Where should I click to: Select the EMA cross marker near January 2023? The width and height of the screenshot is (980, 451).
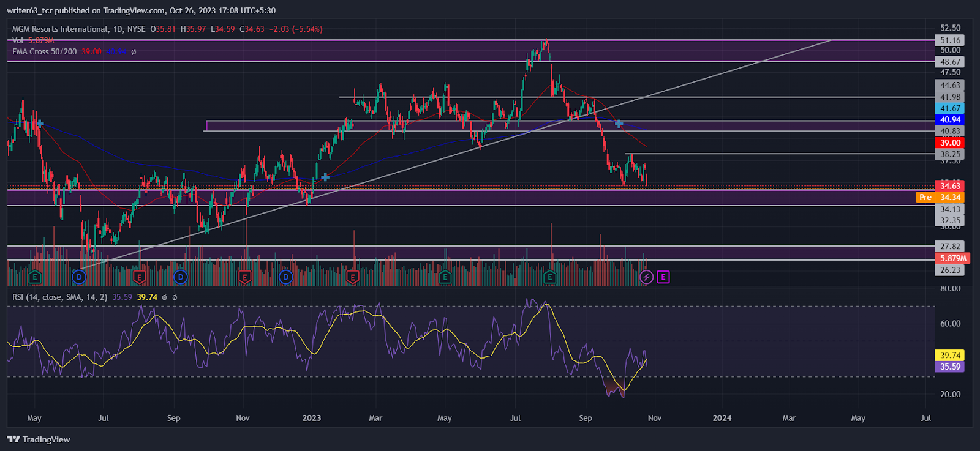pyautogui.click(x=325, y=177)
